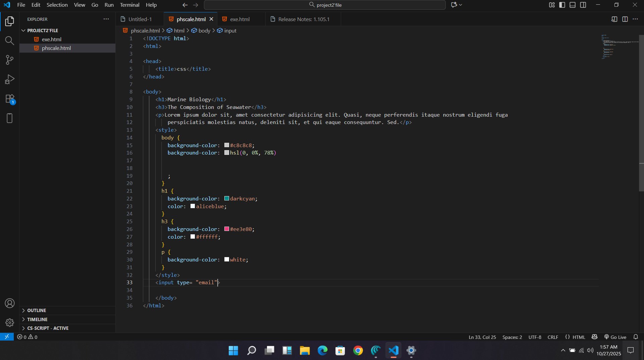Click Go Live in status bar
The image size is (644, 360).
pos(615,337)
